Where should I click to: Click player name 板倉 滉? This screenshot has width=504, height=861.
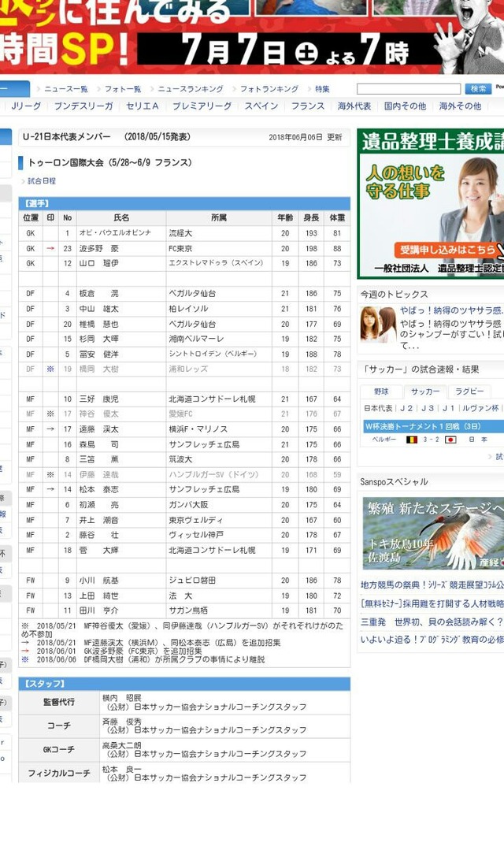click(x=98, y=293)
